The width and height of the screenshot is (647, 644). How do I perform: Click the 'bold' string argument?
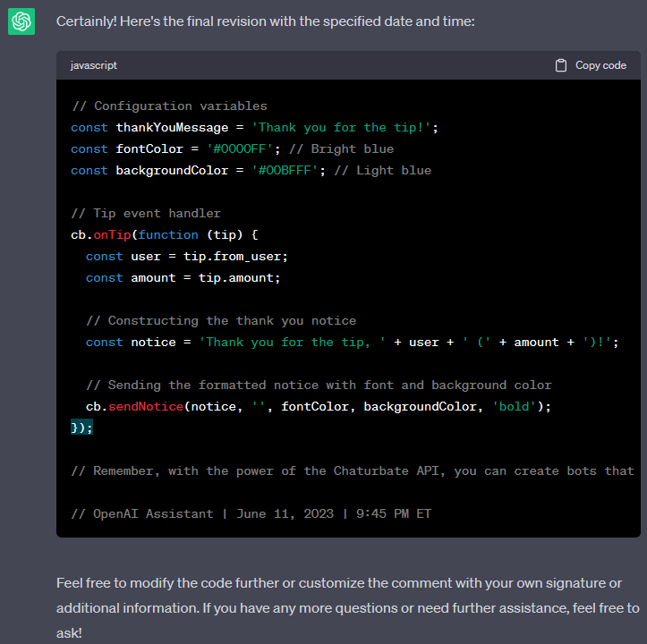coord(515,406)
